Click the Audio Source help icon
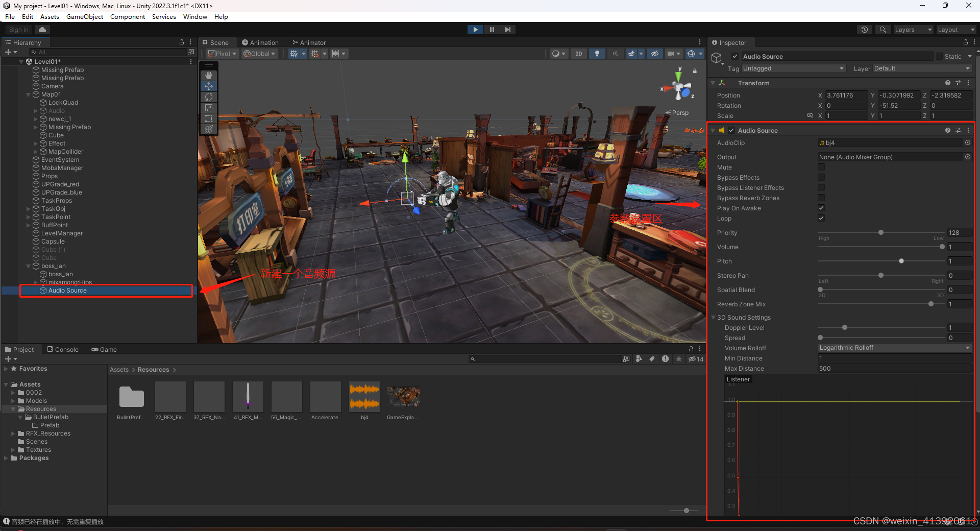Image resolution: width=980 pixels, height=531 pixels. 948,130
